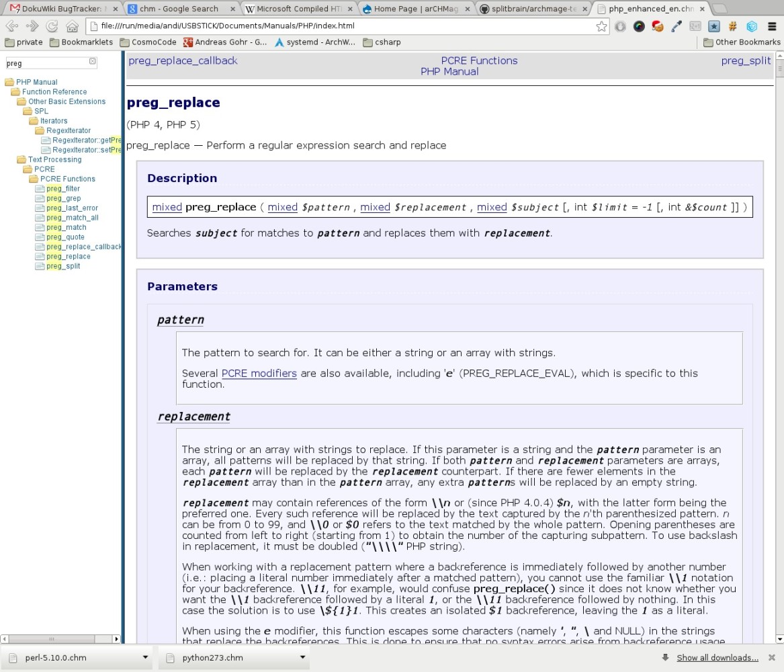The image size is (784, 672).
Task: Open the browser home page icon
Action: click(72, 26)
